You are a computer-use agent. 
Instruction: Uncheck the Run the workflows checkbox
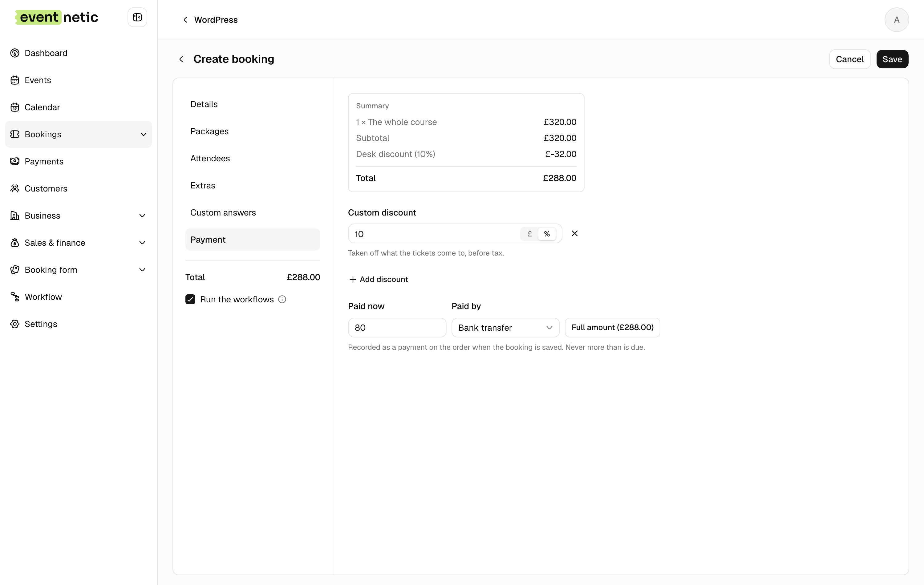coord(190,299)
